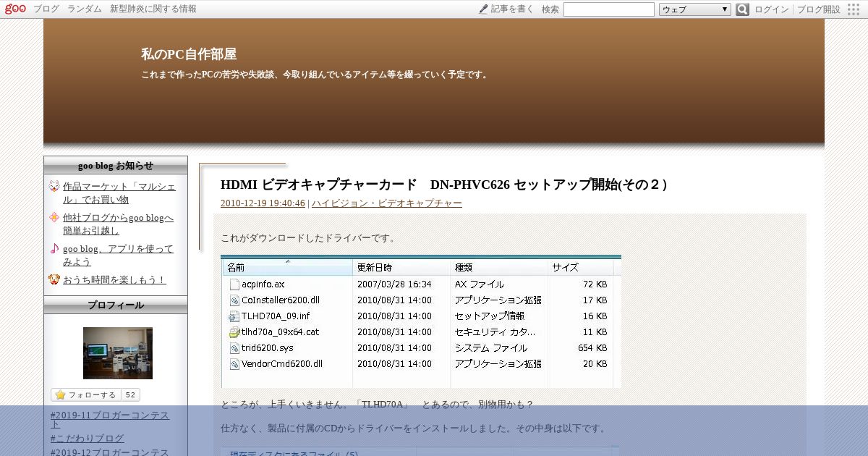
Task: Click AX ファイル type cell
Action: (480, 284)
